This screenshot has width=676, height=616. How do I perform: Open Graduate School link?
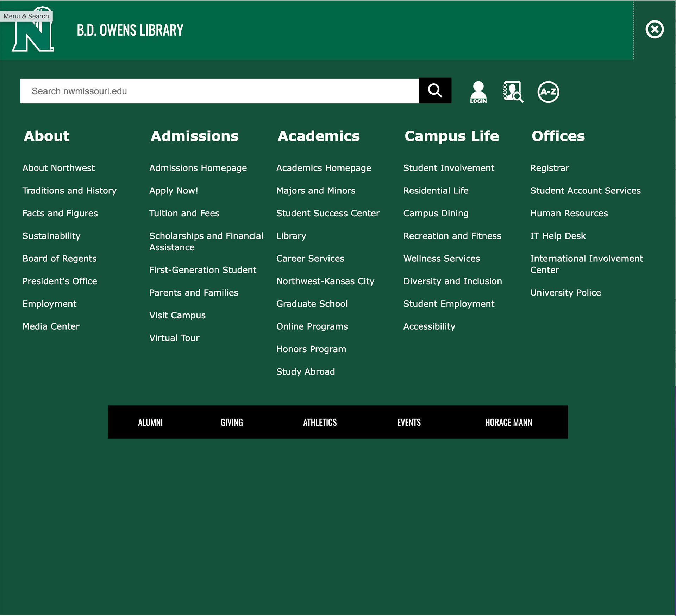[x=312, y=304]
